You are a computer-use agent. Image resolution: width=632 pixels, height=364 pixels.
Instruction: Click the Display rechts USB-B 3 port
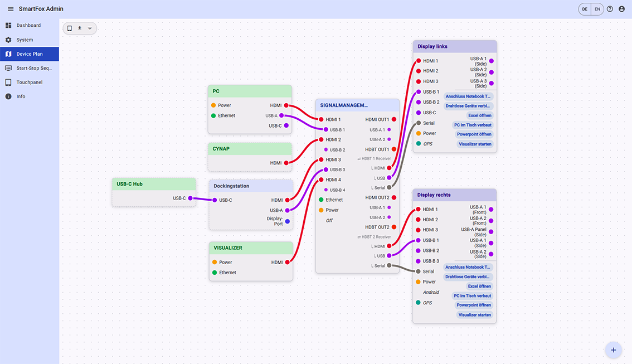click(419, 261)
